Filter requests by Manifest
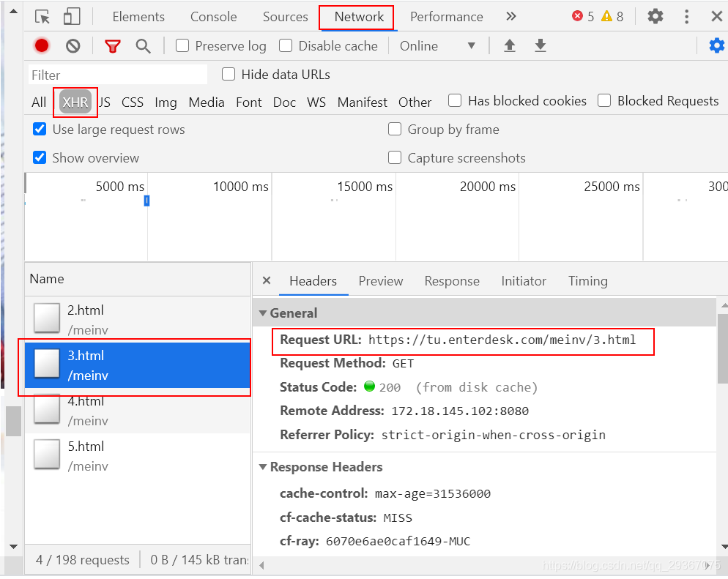The width and height of the screenshot is (728, 579). pyautogui.click(x=362, y=102)
